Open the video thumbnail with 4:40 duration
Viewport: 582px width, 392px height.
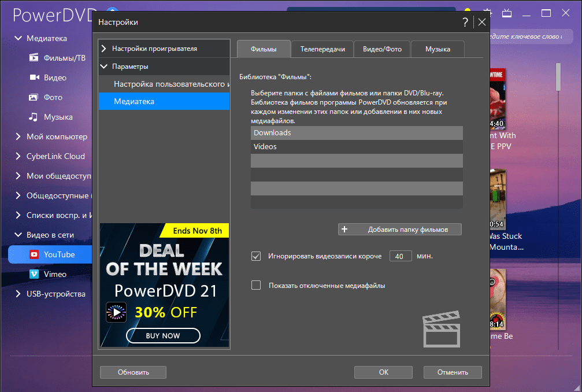click(498, 98)
